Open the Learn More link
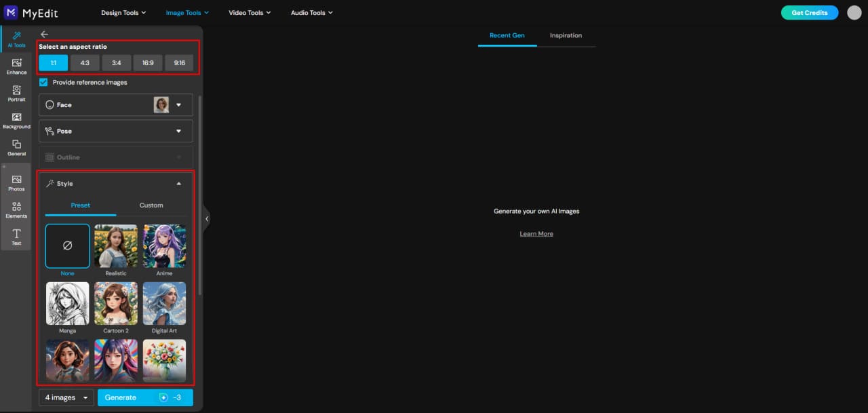 point(536,234)
